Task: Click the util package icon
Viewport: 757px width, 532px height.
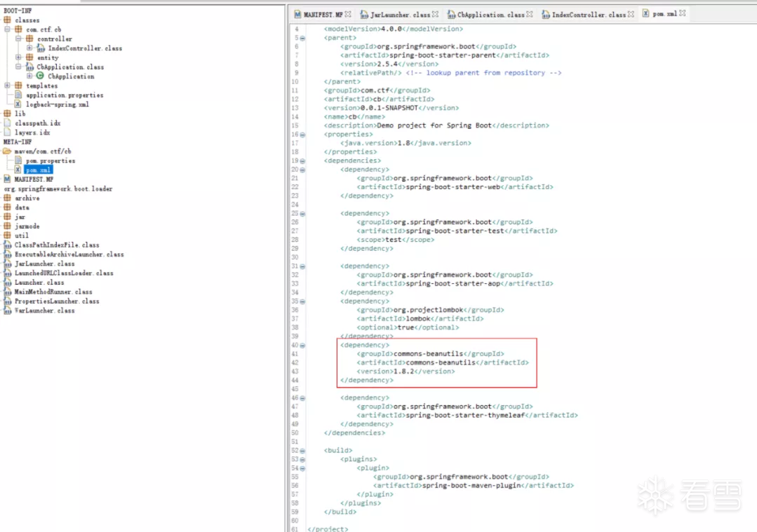Action: [7, 236]
